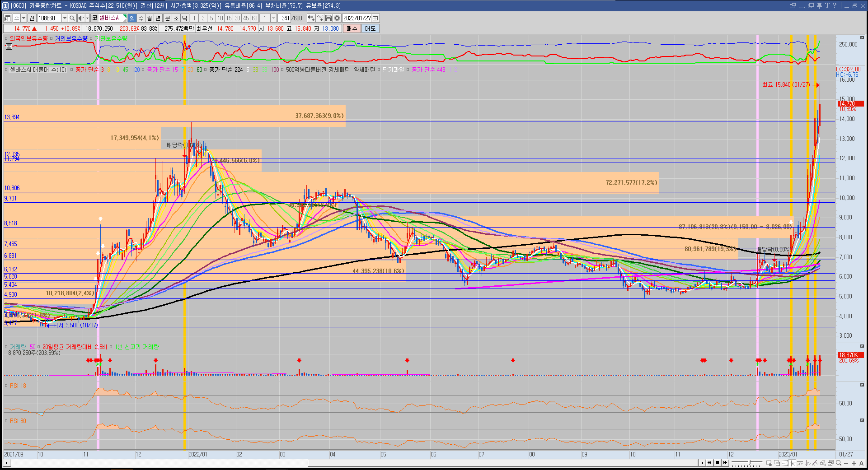Click the vertical line with wave icon

tap(807, 463)
